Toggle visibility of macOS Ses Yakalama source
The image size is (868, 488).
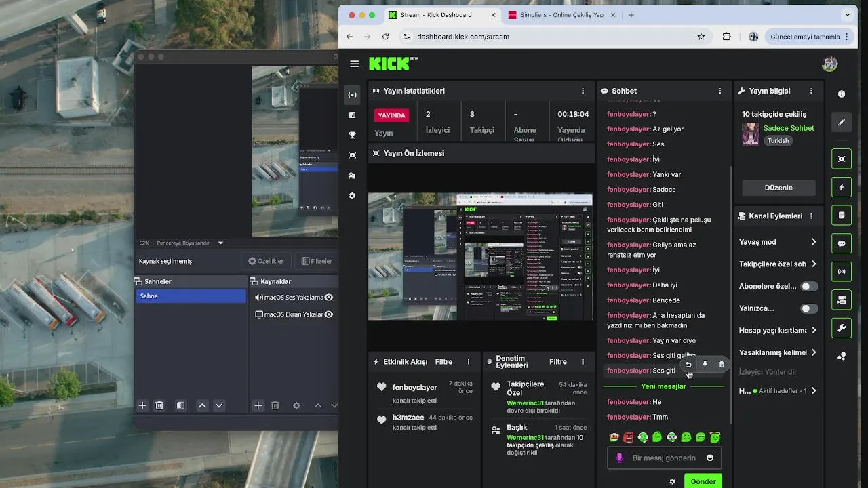click(329, 297)
